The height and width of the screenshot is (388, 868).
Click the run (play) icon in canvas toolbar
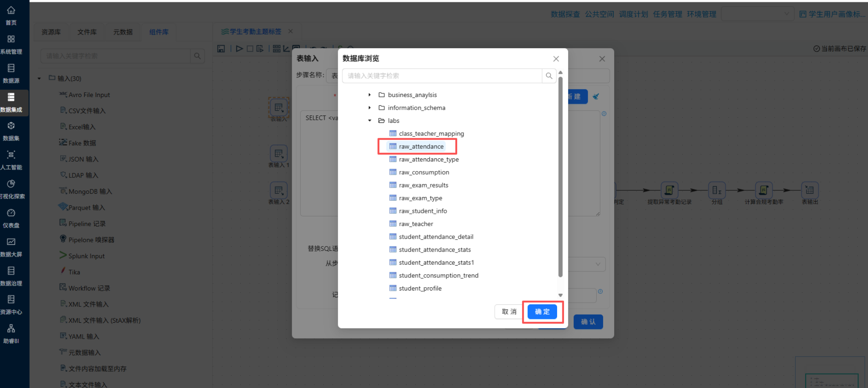click(x=239, y=49)
